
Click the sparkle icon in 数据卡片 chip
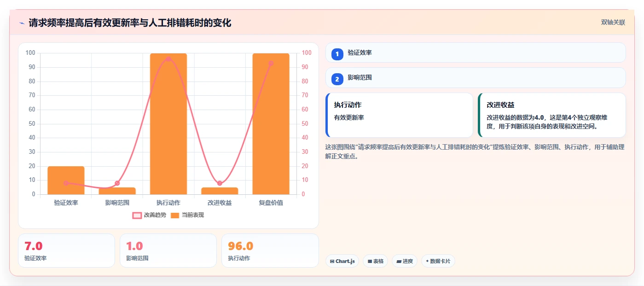point(427,261)
